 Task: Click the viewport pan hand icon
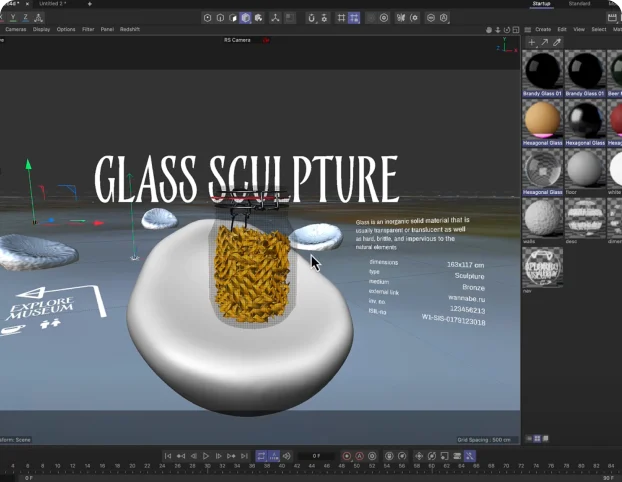pos(489,30)
